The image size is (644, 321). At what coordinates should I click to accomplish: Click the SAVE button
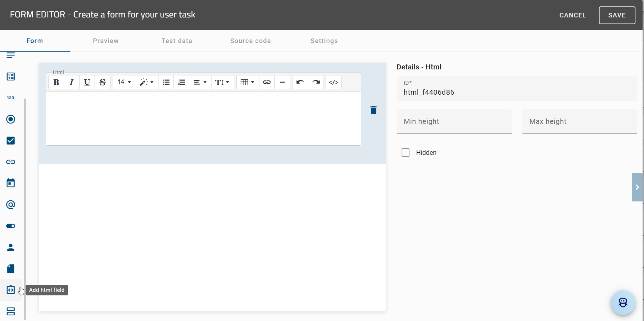click(x=617, y=15)
